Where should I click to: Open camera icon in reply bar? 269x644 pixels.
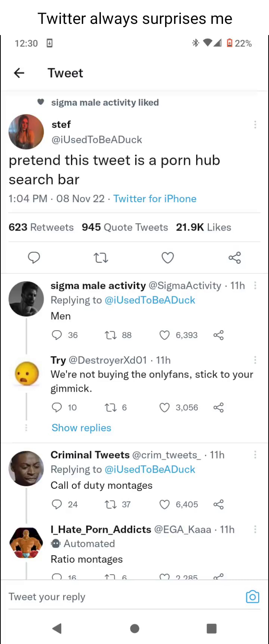pos(253,597)
